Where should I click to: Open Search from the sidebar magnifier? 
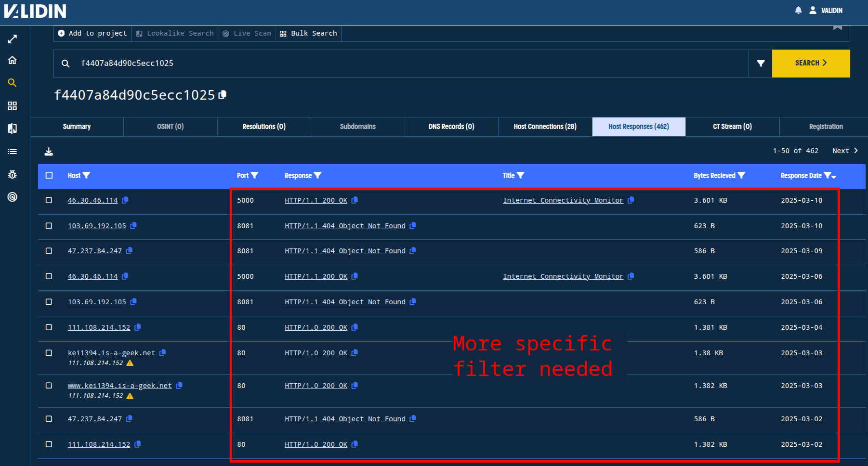click(x=13, y=83)
